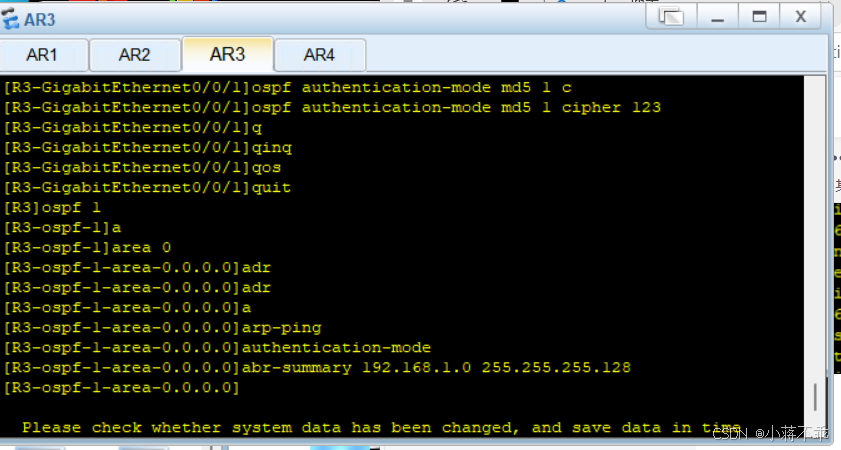The width and height of the screenshot is (841, 450).
Task: Click the area-level 'authentication-mode' line
Action: [x=217, y=348]
